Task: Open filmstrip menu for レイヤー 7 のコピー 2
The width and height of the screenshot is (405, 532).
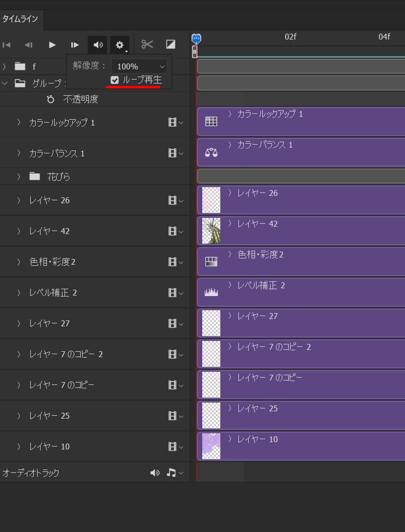Action: click(x=176, y=354)
